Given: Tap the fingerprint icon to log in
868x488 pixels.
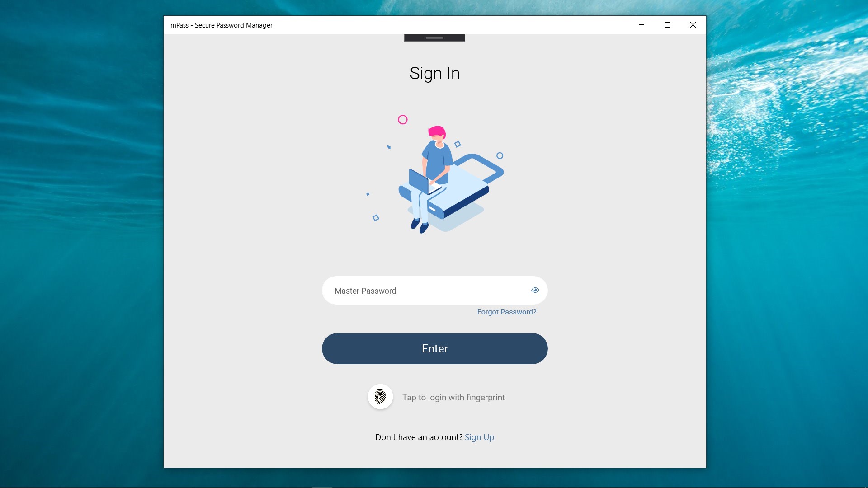Looking at the screenshot, I should 380,397.
